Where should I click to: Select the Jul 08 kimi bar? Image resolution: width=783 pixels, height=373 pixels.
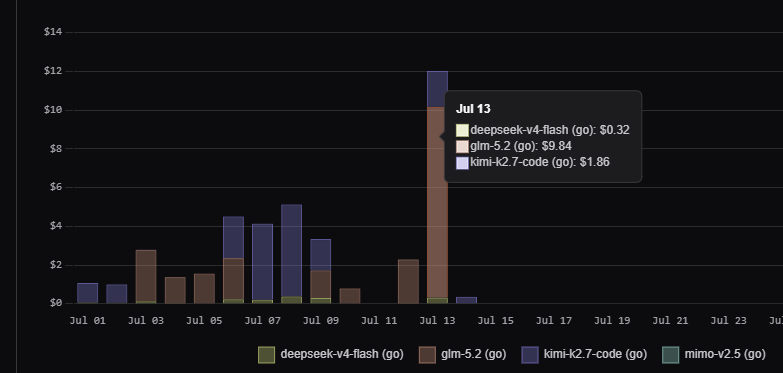coord(292,251)
